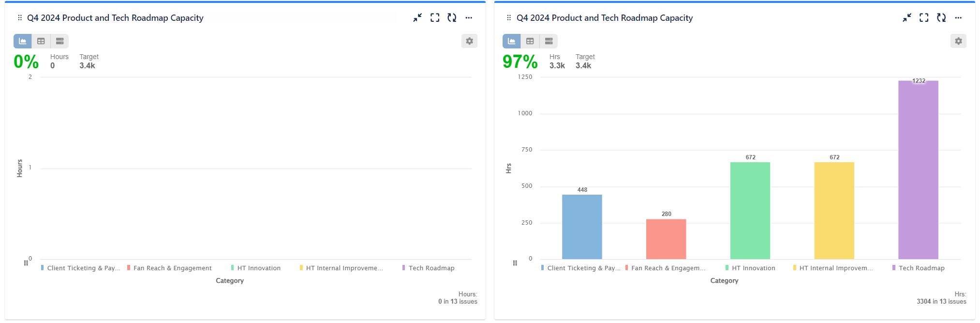This screenshot has width=980, height=323.
Task: Minimize the gadget showing 0% capacity
Action: pyautogui.click(x=417, y=18)
